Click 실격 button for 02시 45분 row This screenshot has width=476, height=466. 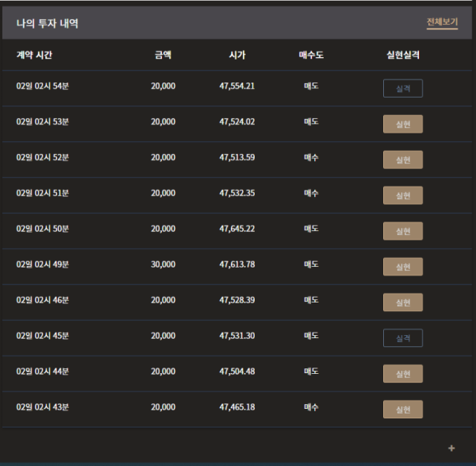point(403,338)
